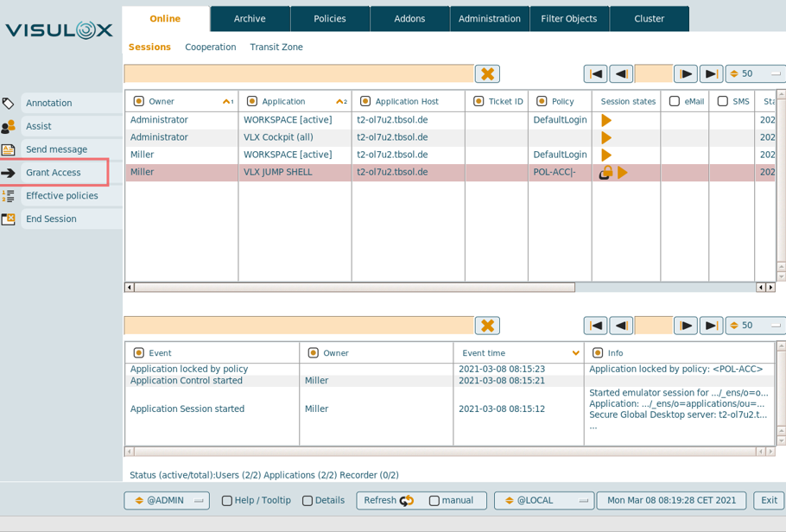Clear the sessions filter with X icon
The height and width of the screenshot is (532, 786).
click(487, 74)
